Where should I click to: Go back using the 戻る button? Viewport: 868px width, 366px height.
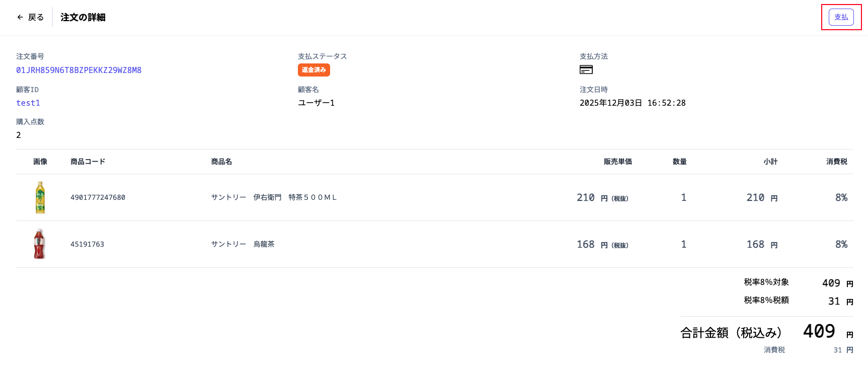(30, 17)
